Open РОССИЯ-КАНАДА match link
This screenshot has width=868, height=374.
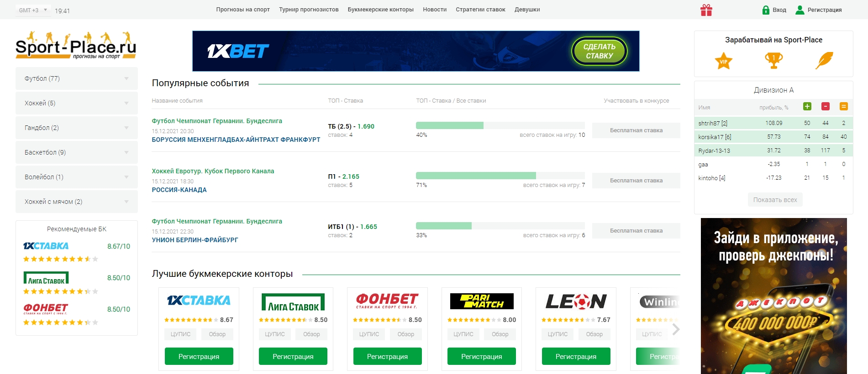coord(179,190)
